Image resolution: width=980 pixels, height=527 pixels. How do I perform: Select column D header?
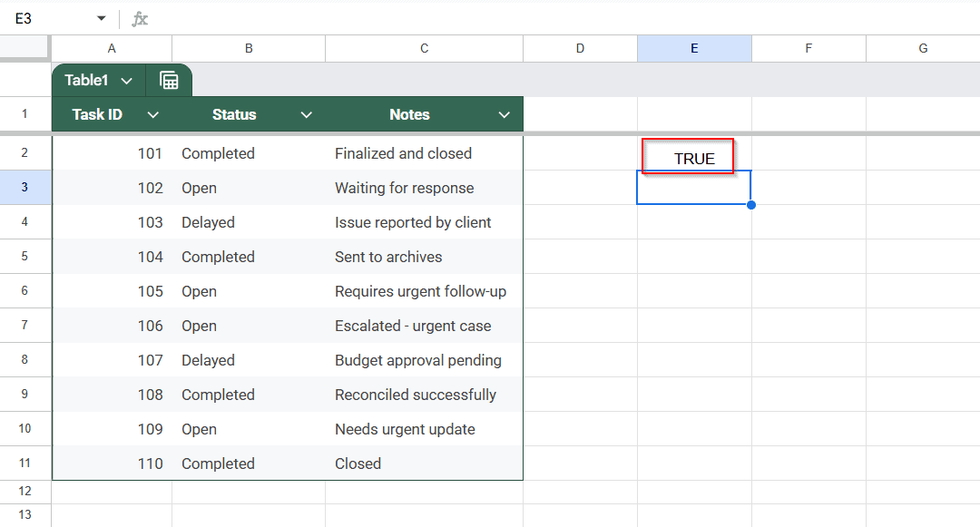point(580,49)
